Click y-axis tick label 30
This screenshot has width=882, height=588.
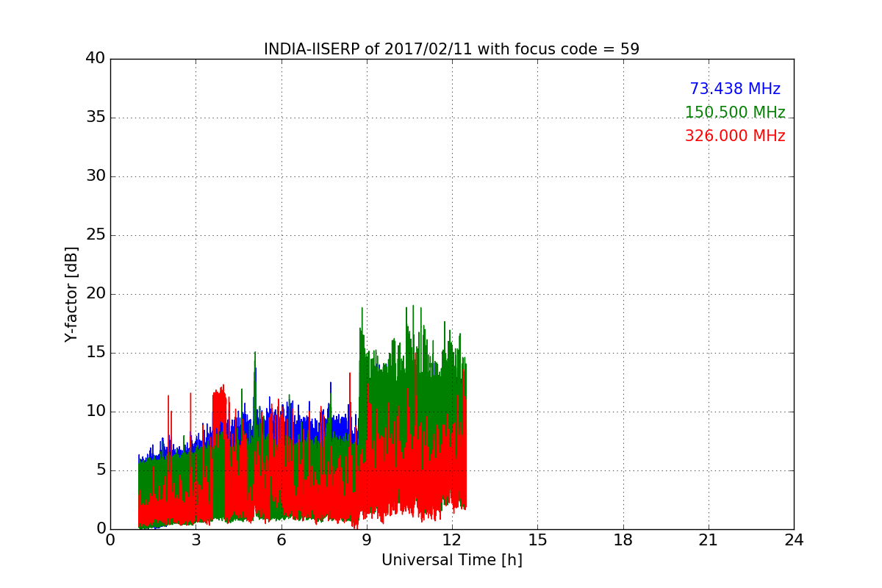pos(96,176)
